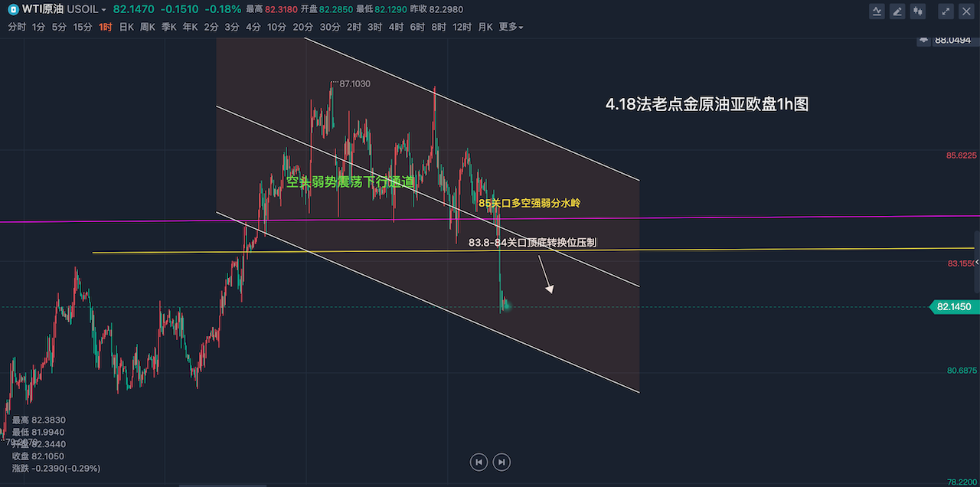This screenshot has width=980, height=487.
Task: Open the USOIL symbol dropdown
Action: (87, 9)
